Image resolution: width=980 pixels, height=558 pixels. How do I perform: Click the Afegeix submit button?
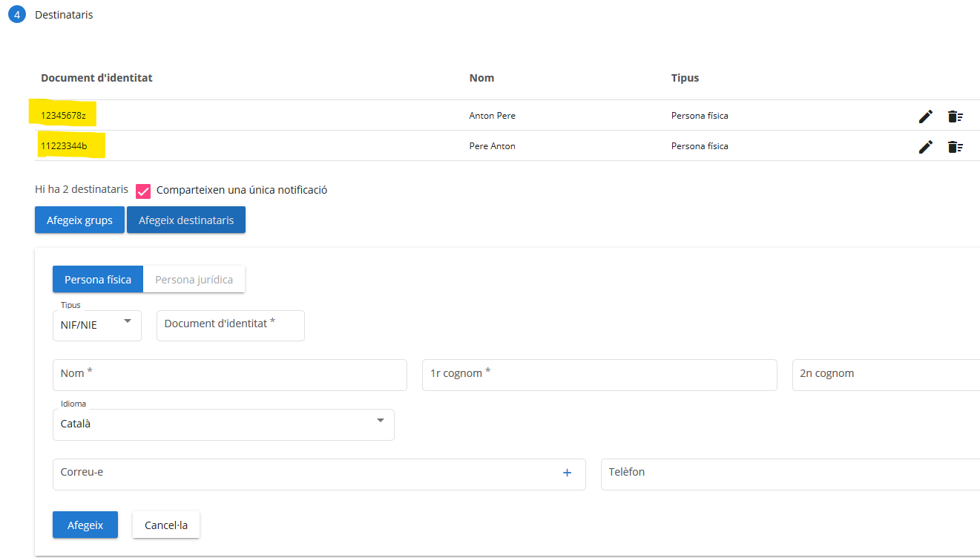(85, 525)
